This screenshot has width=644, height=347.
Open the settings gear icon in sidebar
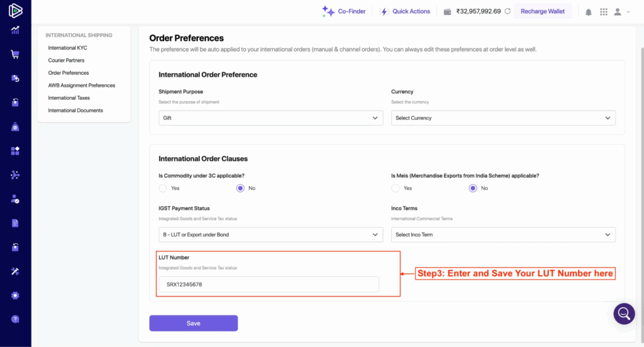15,295
